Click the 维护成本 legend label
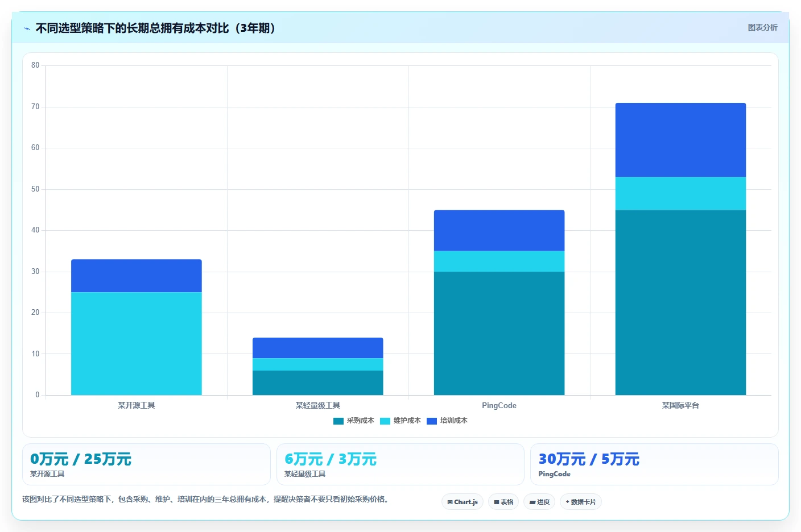 [x=407, y=421]
